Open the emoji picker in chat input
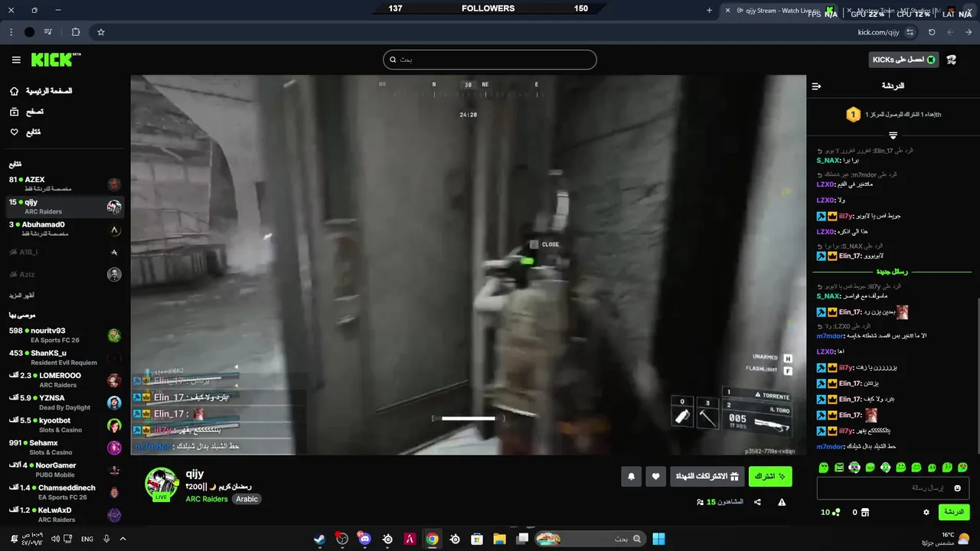This screenshot has width=980, height=551. (958, 488)
